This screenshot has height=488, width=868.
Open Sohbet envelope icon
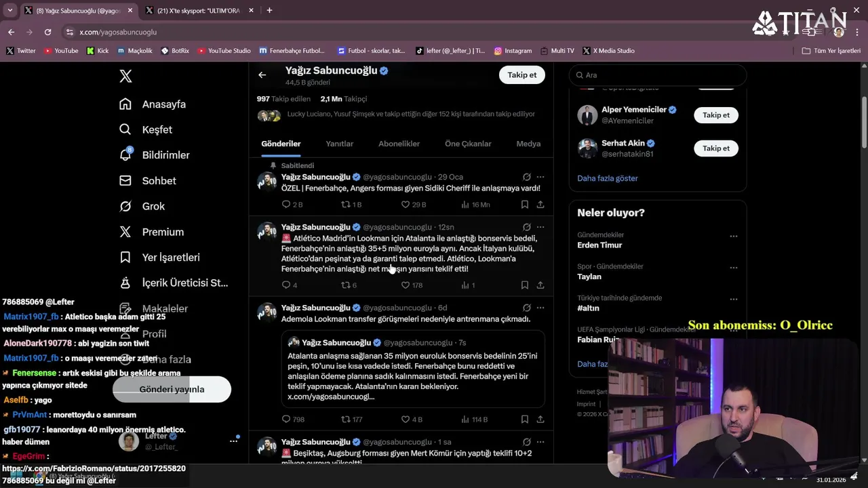[x=125, y=180]
